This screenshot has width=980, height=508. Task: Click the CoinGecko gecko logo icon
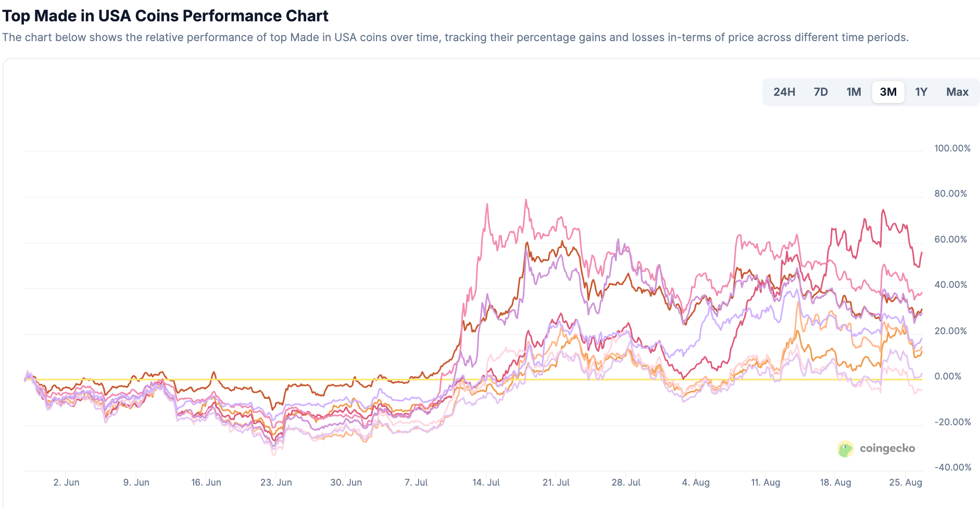(x=845, y=449)
